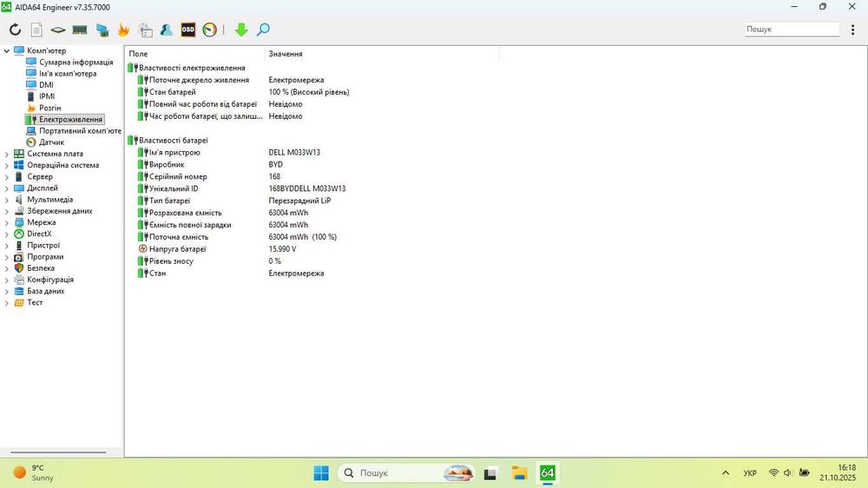Select the Тест tree item
This screenshot has height=488, width=868.
point(35,302)
